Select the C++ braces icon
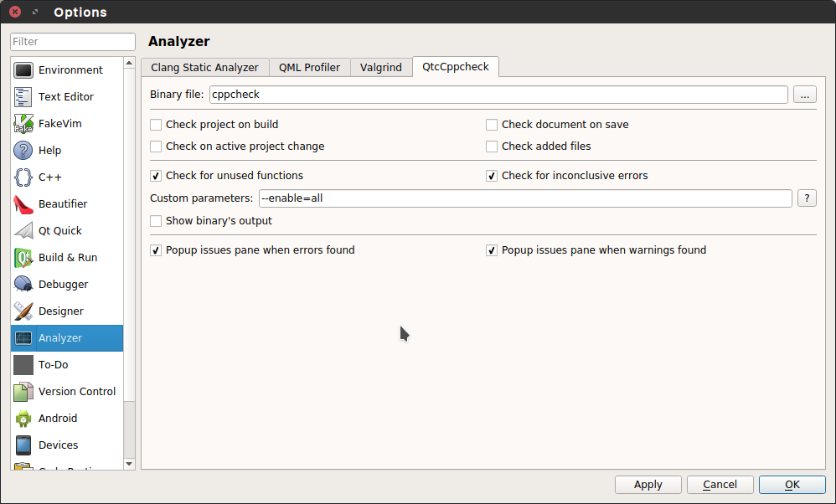Screen dimensions: 836x504 [x=23, y=177]
